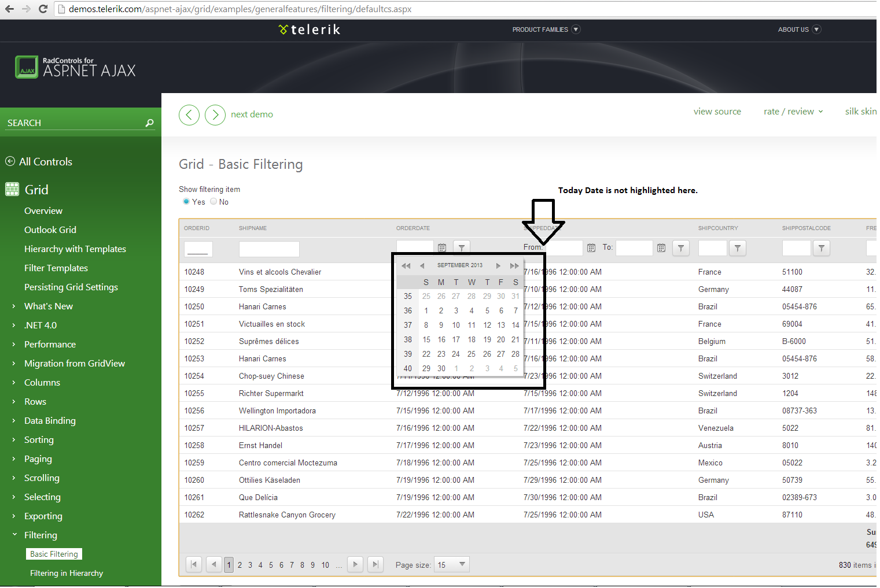Open the ShippedDate To calendar picker icon
Screen dimensions: 880x588
click(x=661, y=248)
